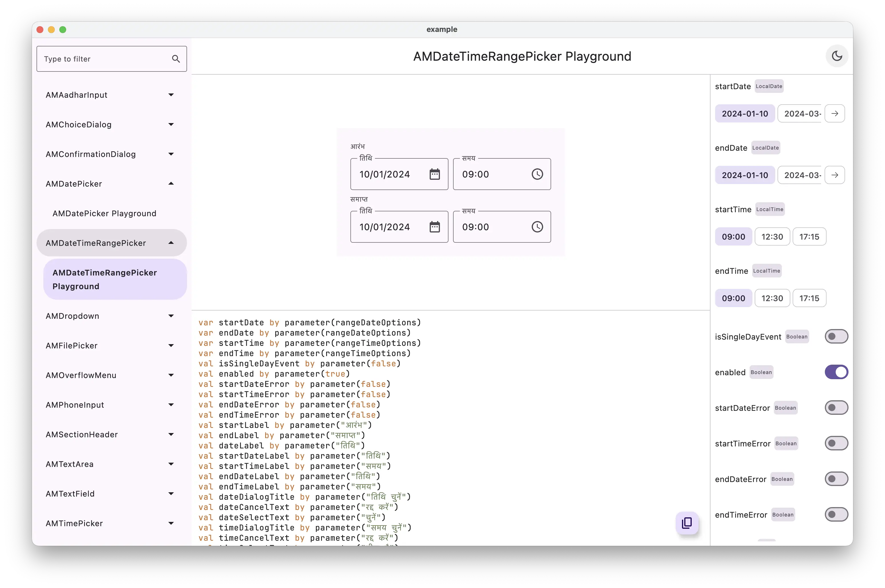Expand the AMTimePicker section
885x588 pixels.
tap(111, 524)
